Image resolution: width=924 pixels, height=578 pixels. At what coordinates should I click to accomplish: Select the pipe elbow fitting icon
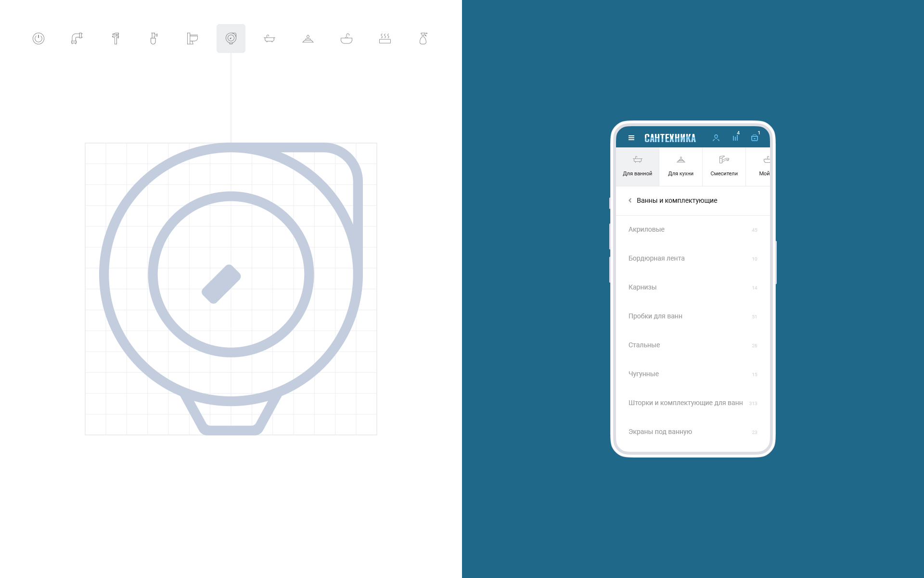click(x=77, y=39)
